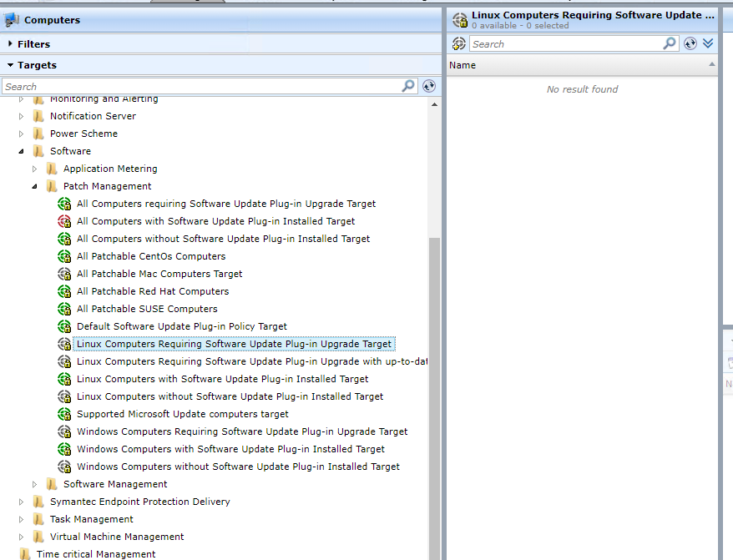
Task: Click the icon for Supported Microsoft Update computers target
Action: point(64,414)
